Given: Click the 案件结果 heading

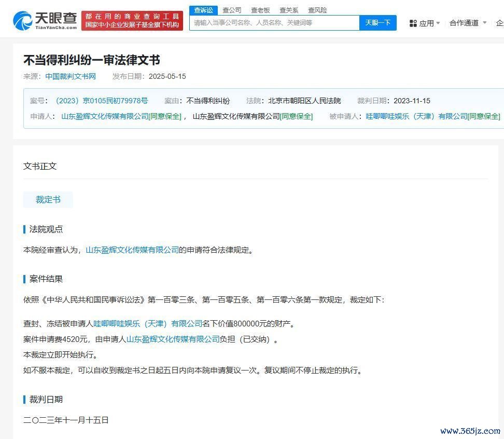Looking at the screenshot, I should tap(46, 279).
